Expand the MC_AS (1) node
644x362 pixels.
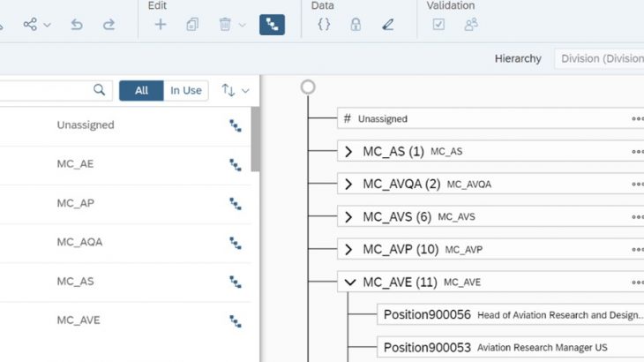[x=349, y=151]
